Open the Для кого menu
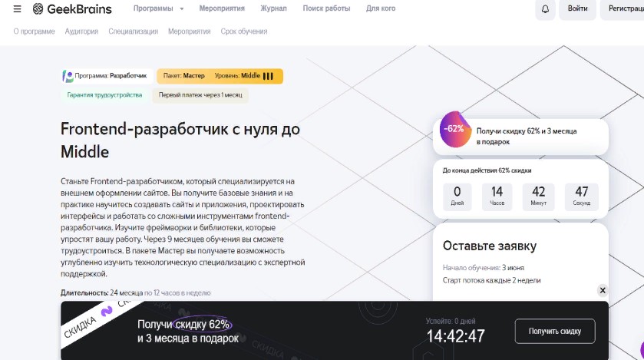644x360 pixels. 381,8
